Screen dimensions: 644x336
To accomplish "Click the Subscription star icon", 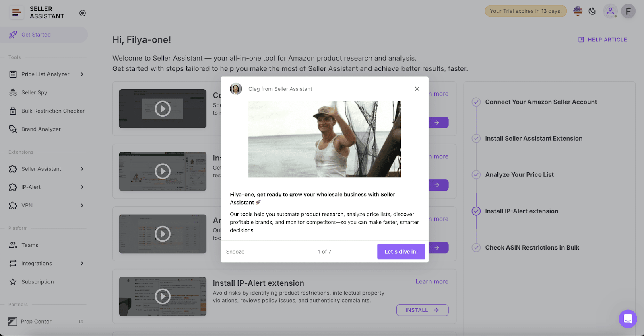I will coord(13,282).
